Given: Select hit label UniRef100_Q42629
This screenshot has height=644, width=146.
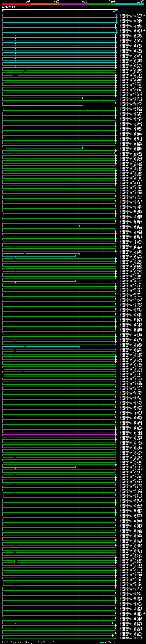Looking at the screenshot, I should [x=131, y=58].
